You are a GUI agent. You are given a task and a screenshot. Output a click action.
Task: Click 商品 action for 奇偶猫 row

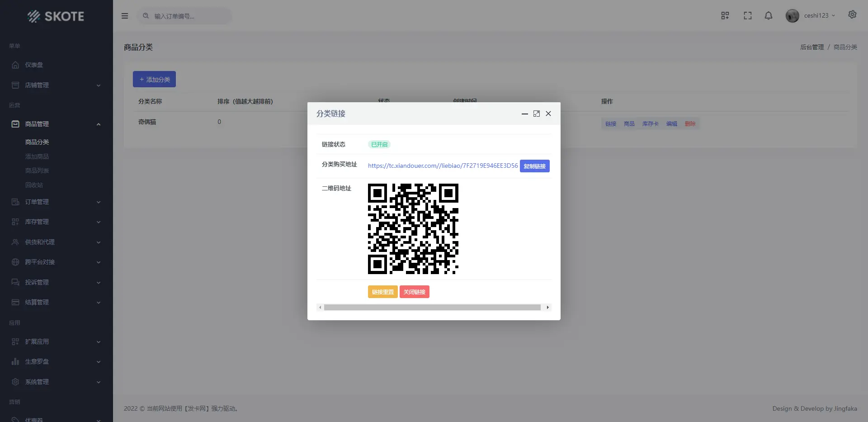(x=629, y=123)
